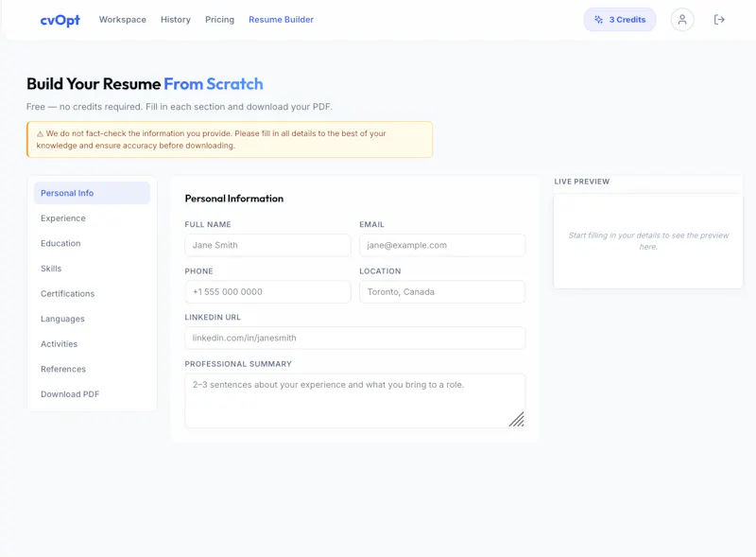The width and height of the screenshot is (756, 557).
Task: Open the References section
Action: (x=92, y=369)
